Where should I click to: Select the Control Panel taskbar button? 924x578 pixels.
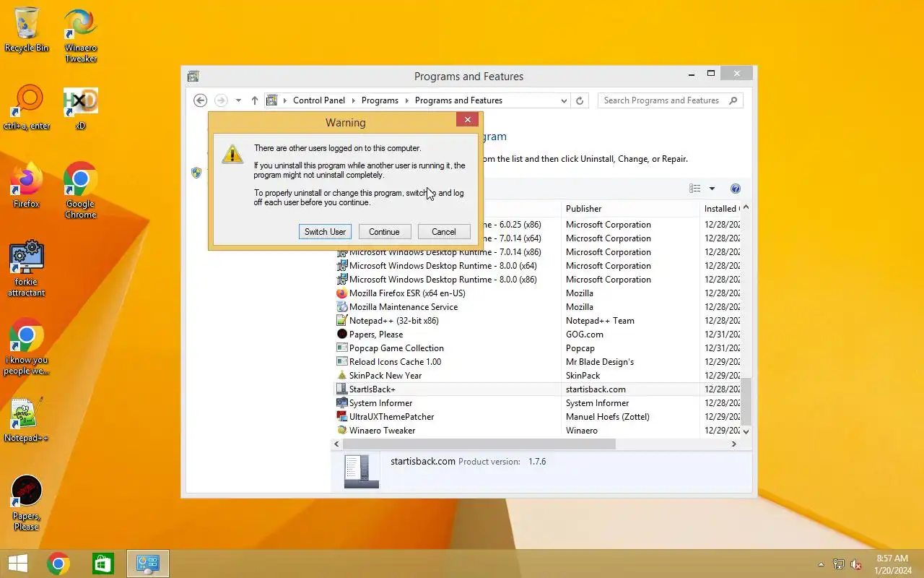click(x=148, y=564)
